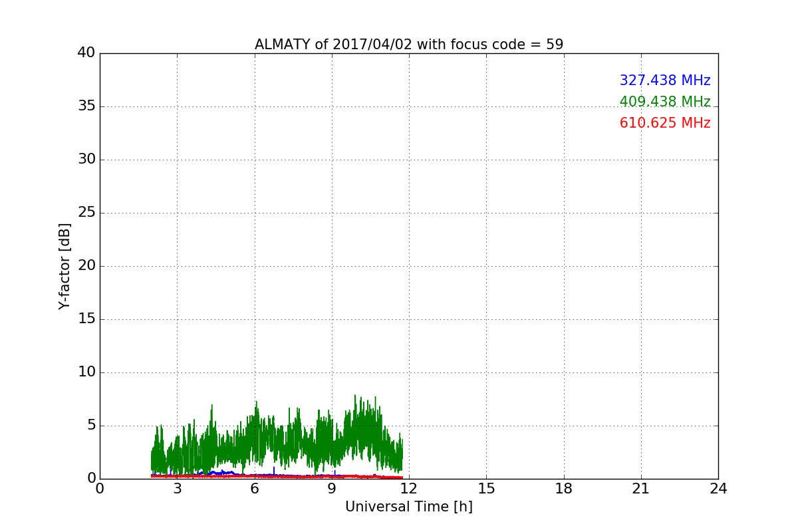Screen dimensions: 798x532
Task: Select the green 409.438 MHz legend label
Action: [665, 102]
